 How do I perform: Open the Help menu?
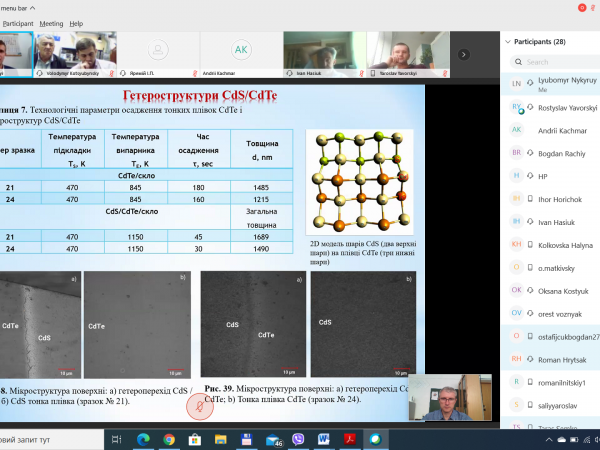pyautogui.click(x=77, y=23)
